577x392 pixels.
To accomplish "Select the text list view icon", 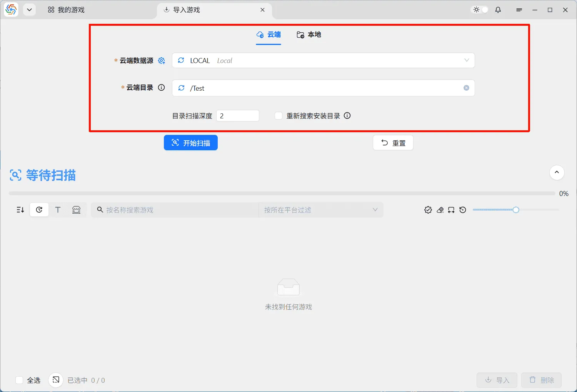I will point(58,209).
